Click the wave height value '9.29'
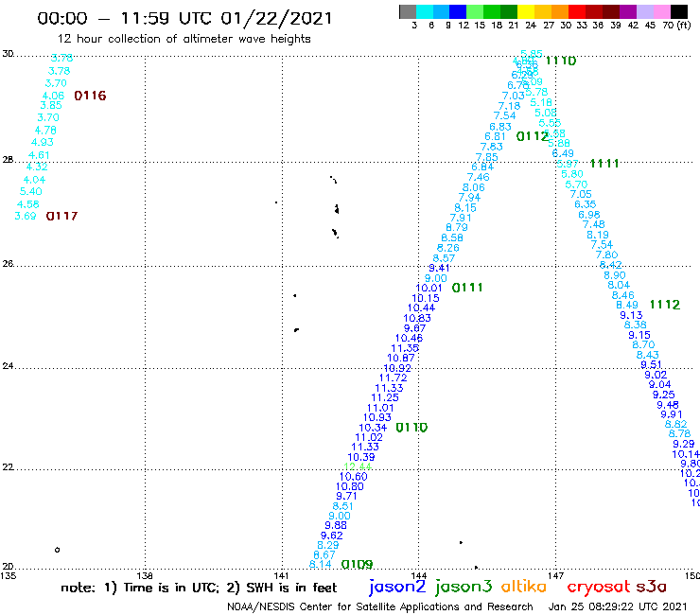700x615 pixels. pos(684,444)
